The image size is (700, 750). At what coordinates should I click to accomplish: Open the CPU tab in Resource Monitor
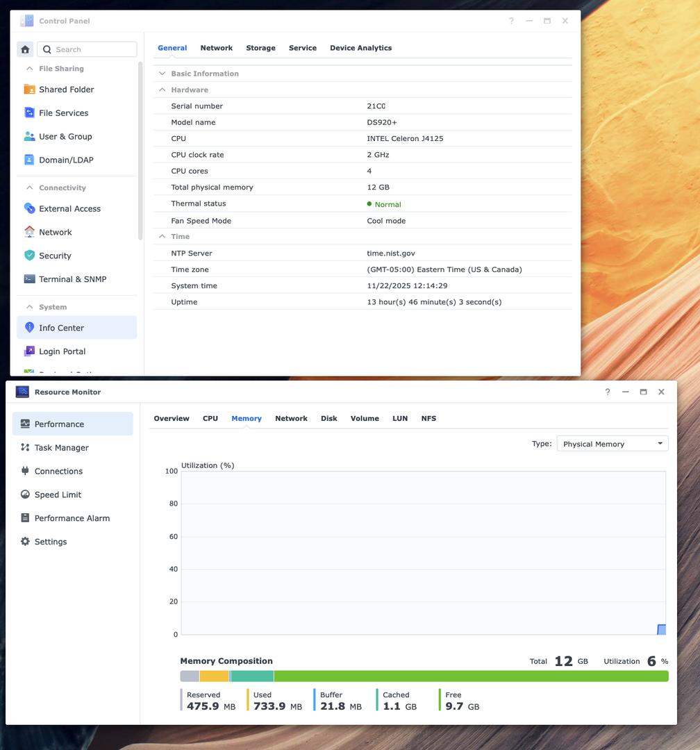point(210,418)
